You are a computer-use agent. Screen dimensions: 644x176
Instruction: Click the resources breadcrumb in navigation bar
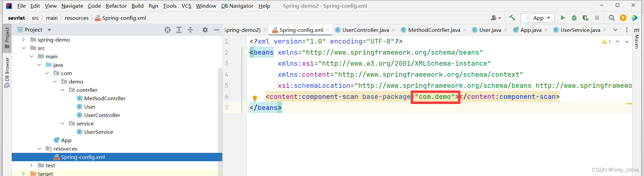click(x=77, y=18)
